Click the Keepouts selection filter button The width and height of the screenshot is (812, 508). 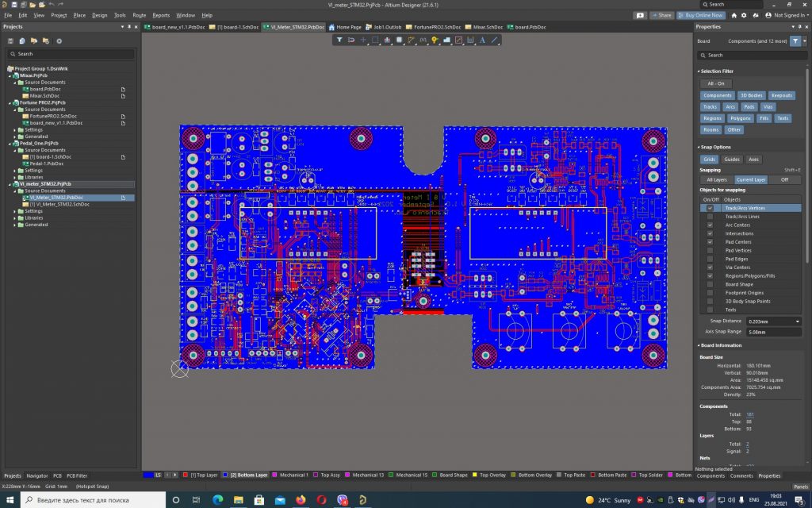pos(781,95)
